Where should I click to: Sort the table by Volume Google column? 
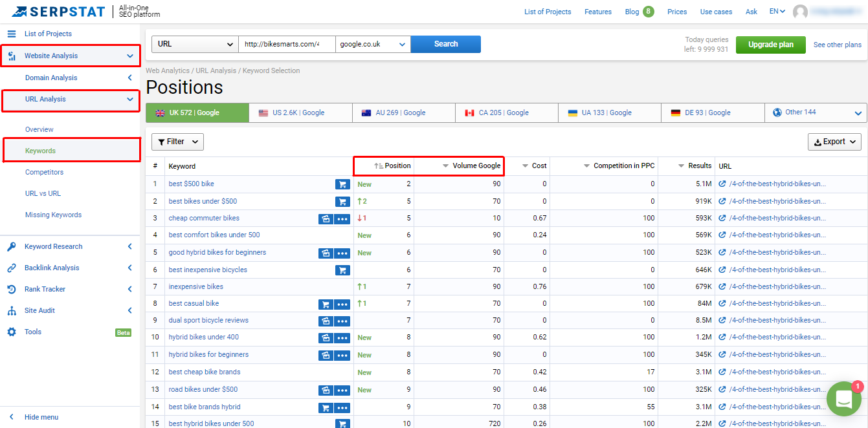point(471,166)
